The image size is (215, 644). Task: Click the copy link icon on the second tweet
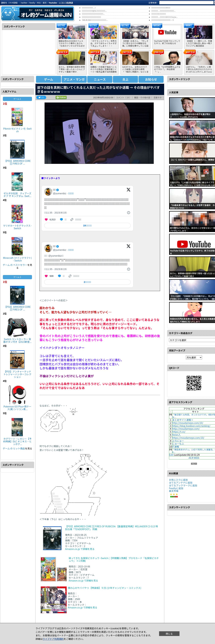(x=70, y=276)
